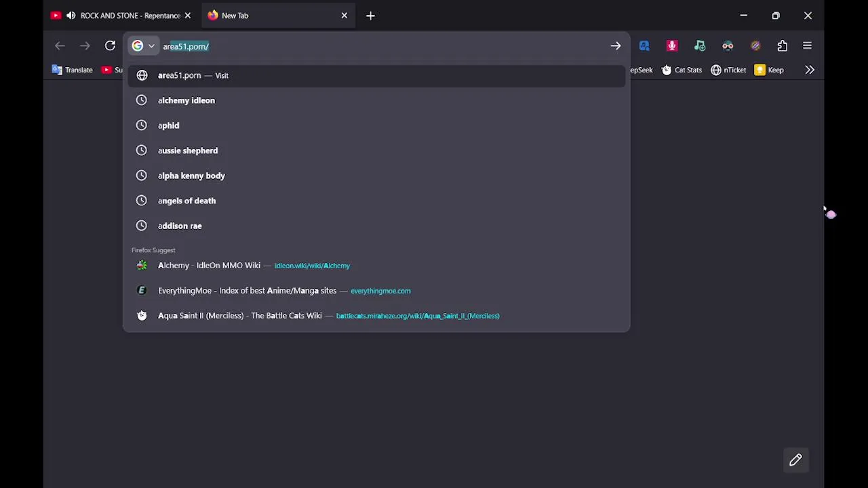
Task: Restore down the Firefox window
Action: coord(776,16)
